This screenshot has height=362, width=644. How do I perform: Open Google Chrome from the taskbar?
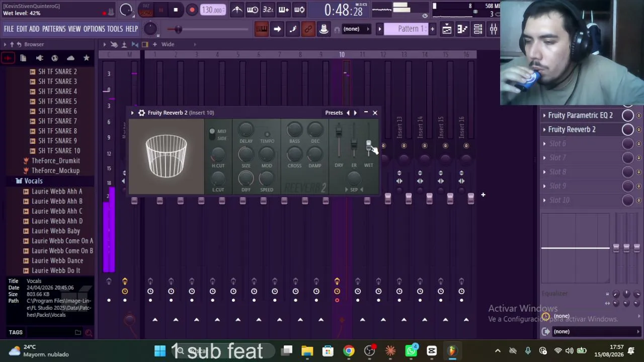tap(349, 351)
